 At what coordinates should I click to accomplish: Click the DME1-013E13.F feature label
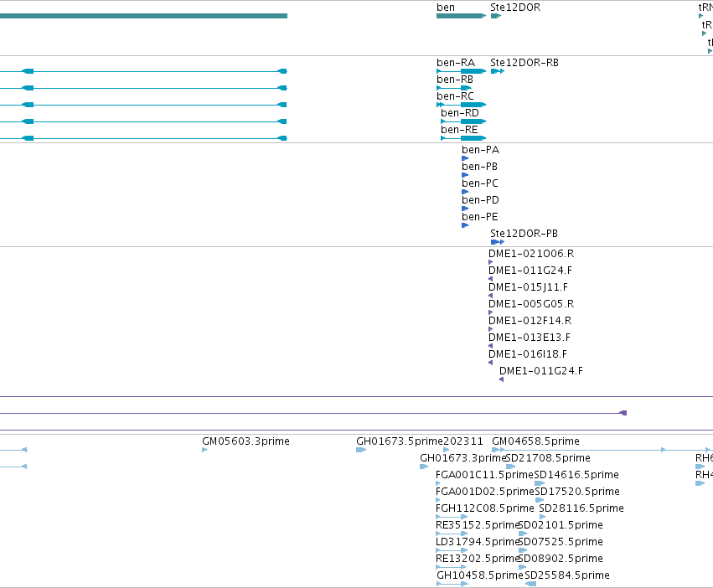click(x=530, y=338)
